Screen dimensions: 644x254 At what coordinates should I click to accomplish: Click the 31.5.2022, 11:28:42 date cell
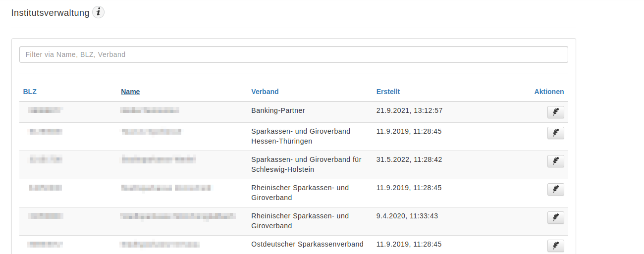click(x=409, y=159)
